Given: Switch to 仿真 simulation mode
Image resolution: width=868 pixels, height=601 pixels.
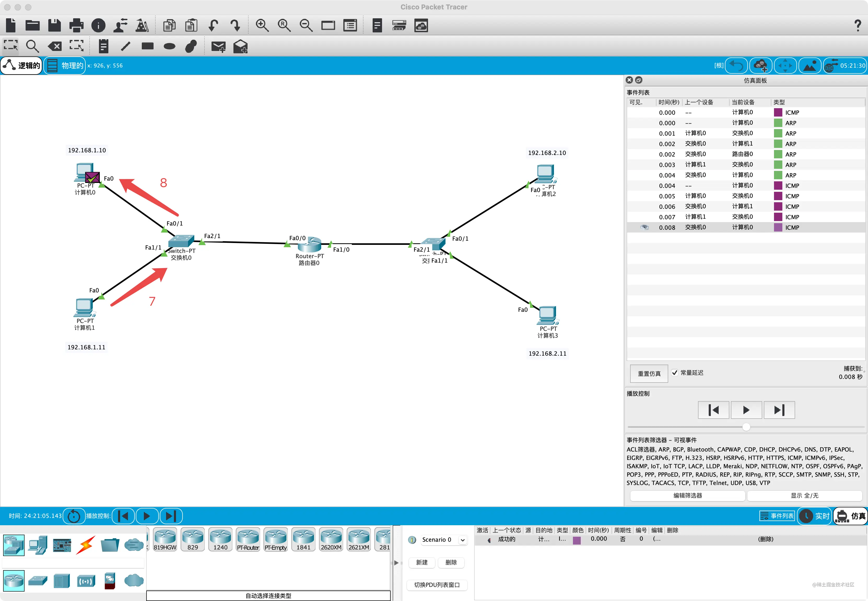Looking at the screenshot, I should point(850,516).
